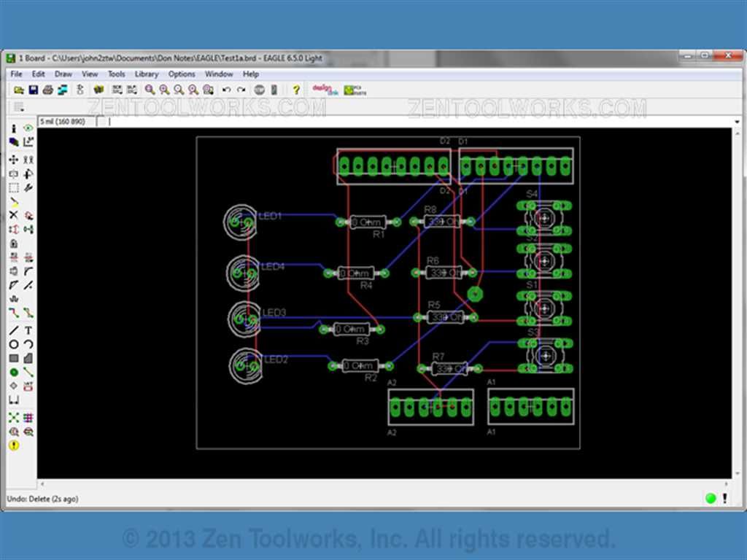The image size is (747, 560).
Task: Click into the command line input field
Action: (419, 122)
